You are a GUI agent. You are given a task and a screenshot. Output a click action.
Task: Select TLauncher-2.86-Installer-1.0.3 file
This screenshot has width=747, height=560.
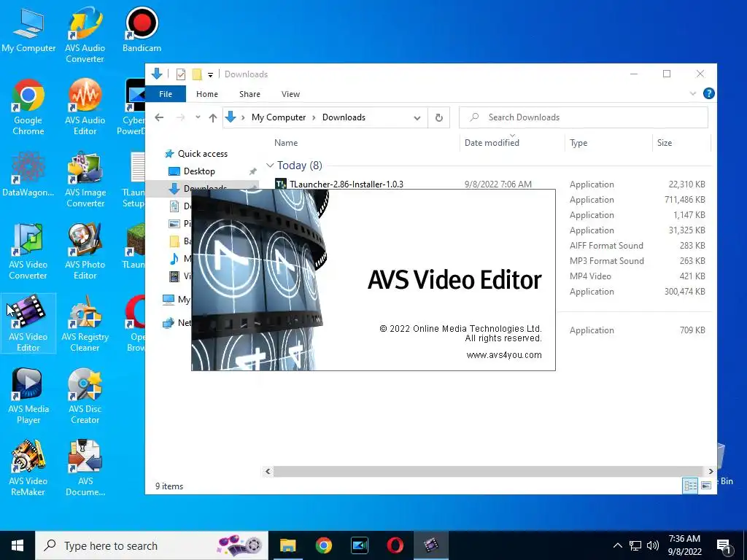click(347, 184)
